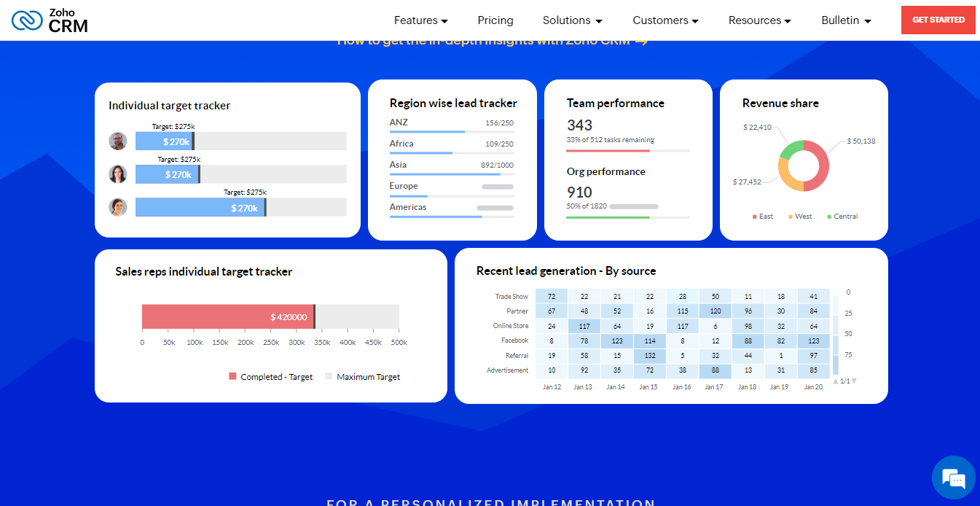Toggle Maximum Target legend entry
This screenshot has width=980, height=506.
pos(363,377)
